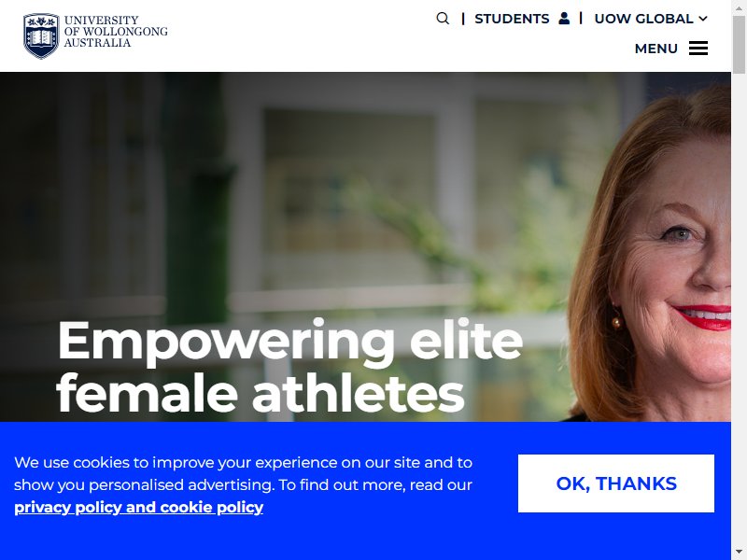747x560 pixels.
Task: Expand the UOW Global dropdown chevron
Action: [x=703, y=19]
